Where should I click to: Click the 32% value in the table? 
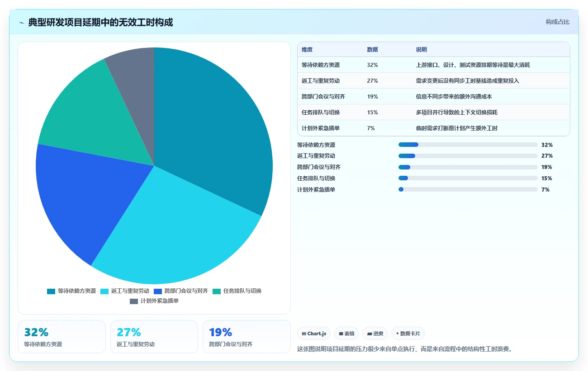(x=373, y=65)
